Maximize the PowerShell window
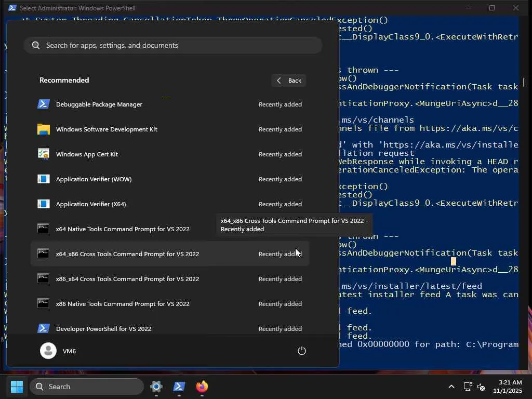Image resolution: width=532 pixels, height=399 pixels. coord(491,8)
